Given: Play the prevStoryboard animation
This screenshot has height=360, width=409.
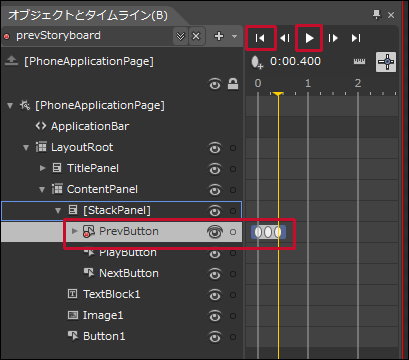Looking at the screenshot, I should (x=309, y=38).
